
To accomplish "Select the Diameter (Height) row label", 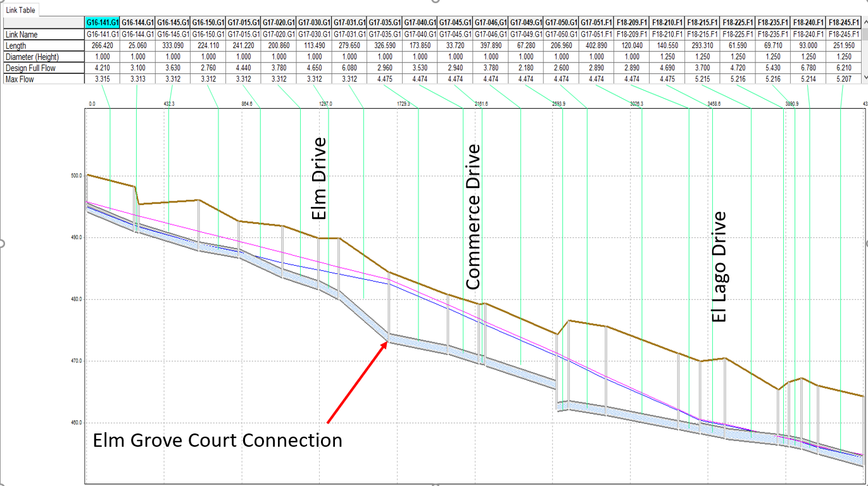I will (32, 57).
